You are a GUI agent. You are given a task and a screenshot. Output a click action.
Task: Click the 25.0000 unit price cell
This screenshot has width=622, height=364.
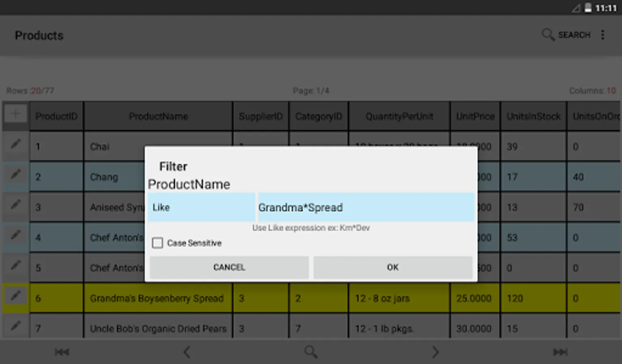pos(475,298)
